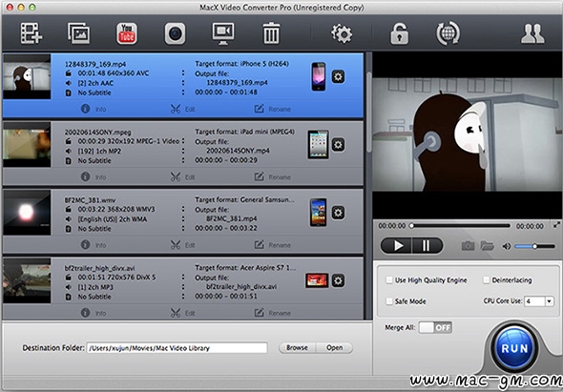This screenshot has width=563, height=392.
Task: Click the Add Video toolbar icon
Action: point(31,33)
